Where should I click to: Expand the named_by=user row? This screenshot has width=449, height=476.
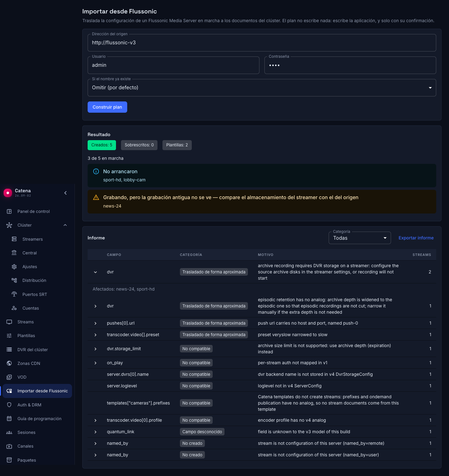(x=95, y=455)
